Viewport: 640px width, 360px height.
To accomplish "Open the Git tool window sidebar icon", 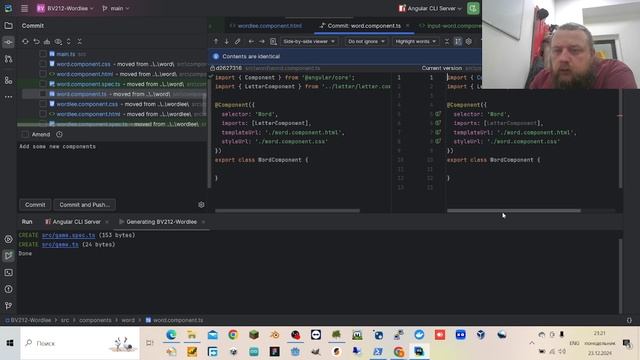I will click(8, 306).
